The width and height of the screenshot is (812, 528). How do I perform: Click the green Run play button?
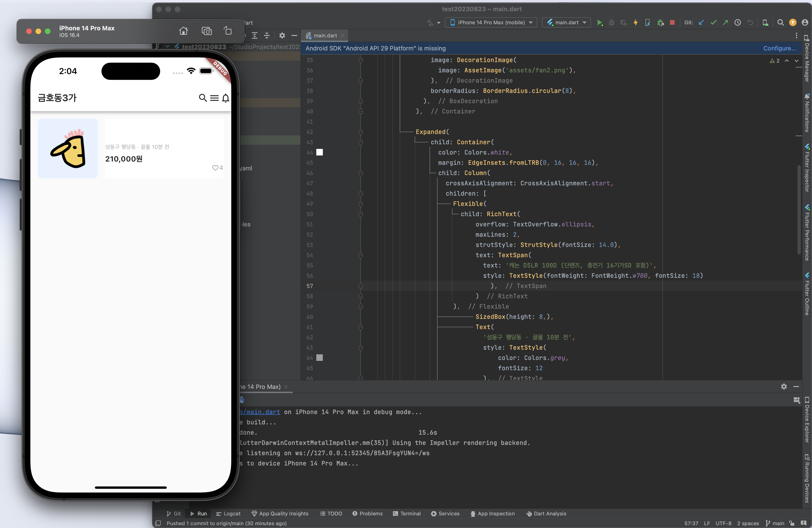pos(599,22)
